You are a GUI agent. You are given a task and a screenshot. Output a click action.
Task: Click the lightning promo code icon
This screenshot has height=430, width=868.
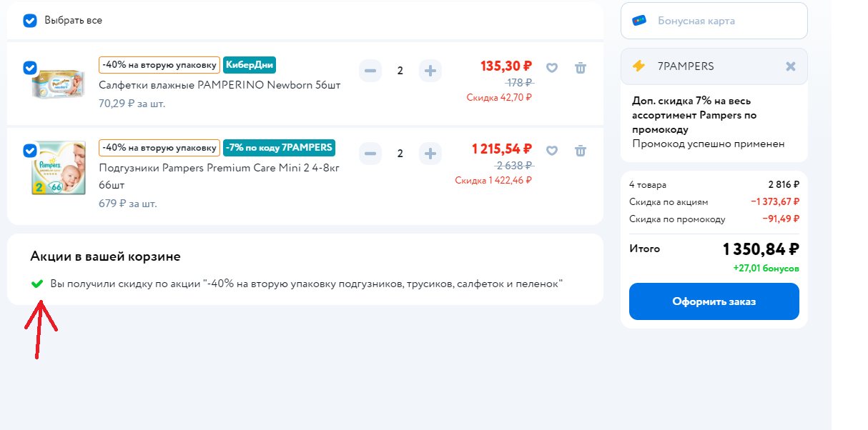[638, 66]
